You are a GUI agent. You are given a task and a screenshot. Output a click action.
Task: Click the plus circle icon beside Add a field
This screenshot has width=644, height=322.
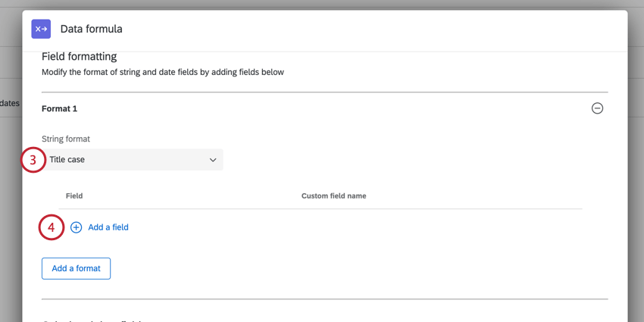pos(77,227)
